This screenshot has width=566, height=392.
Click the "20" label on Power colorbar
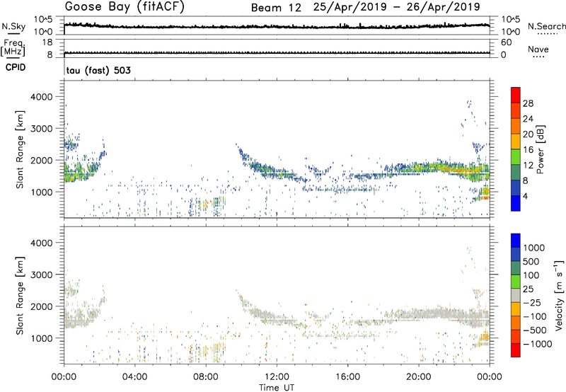(x=528, y=134)
